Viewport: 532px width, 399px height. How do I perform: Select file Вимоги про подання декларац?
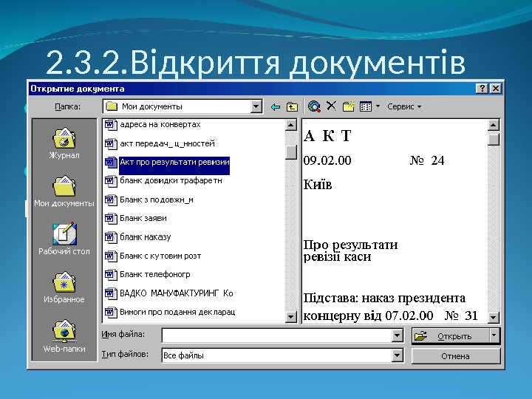click(177, 312)
